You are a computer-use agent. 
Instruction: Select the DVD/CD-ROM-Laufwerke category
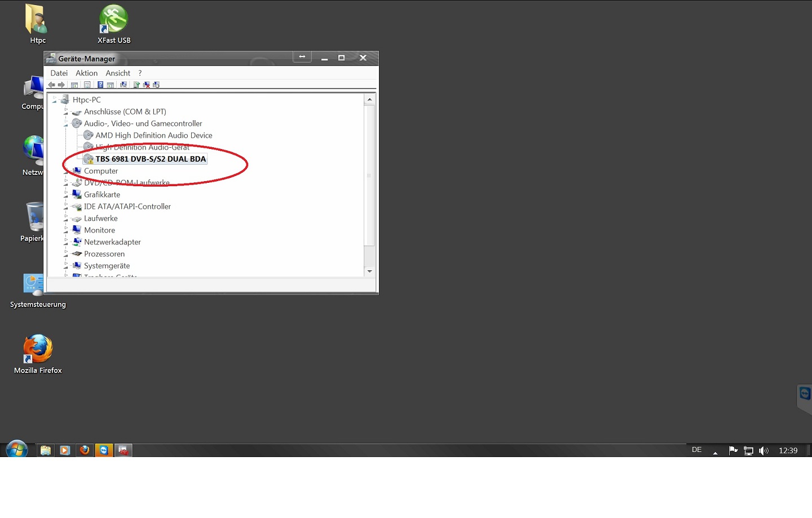coord(127,183)
